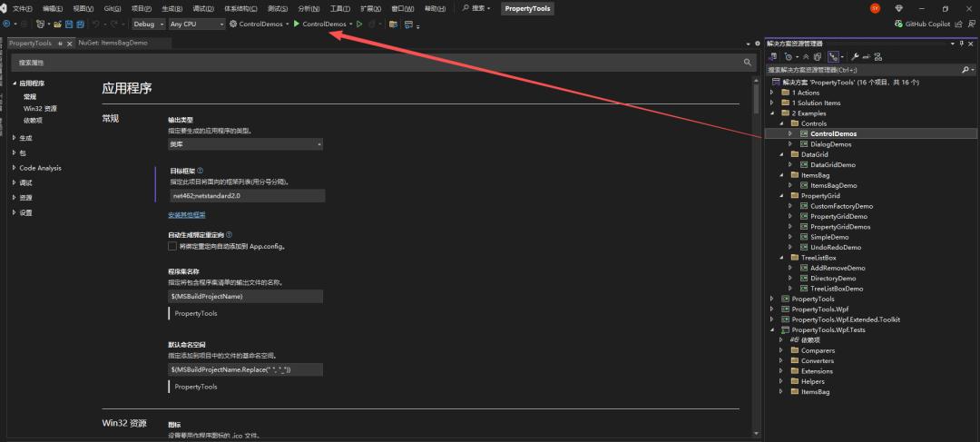980x442 pixels.
Task: Open the Debug configuration dropdown
Action: click(149, 24)
